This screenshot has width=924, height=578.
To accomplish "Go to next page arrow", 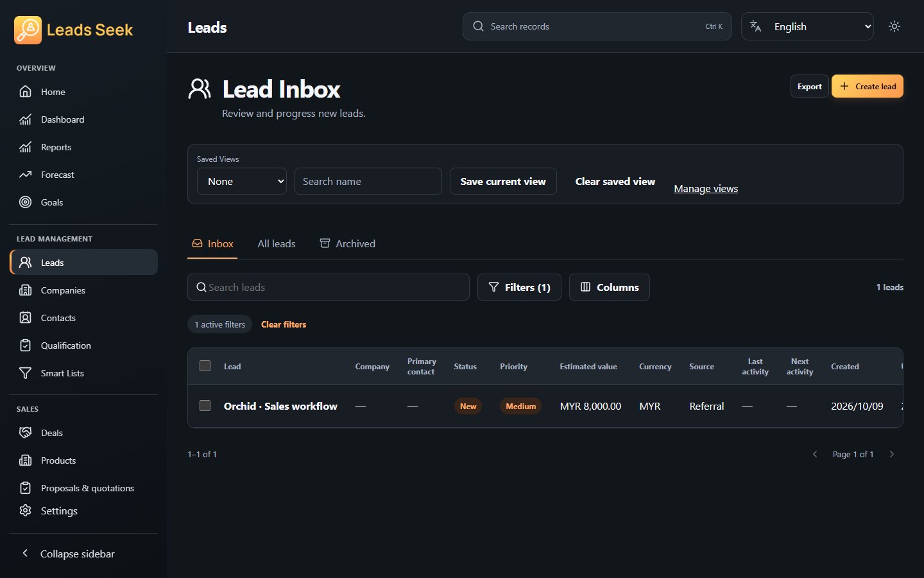I will 891,454.
